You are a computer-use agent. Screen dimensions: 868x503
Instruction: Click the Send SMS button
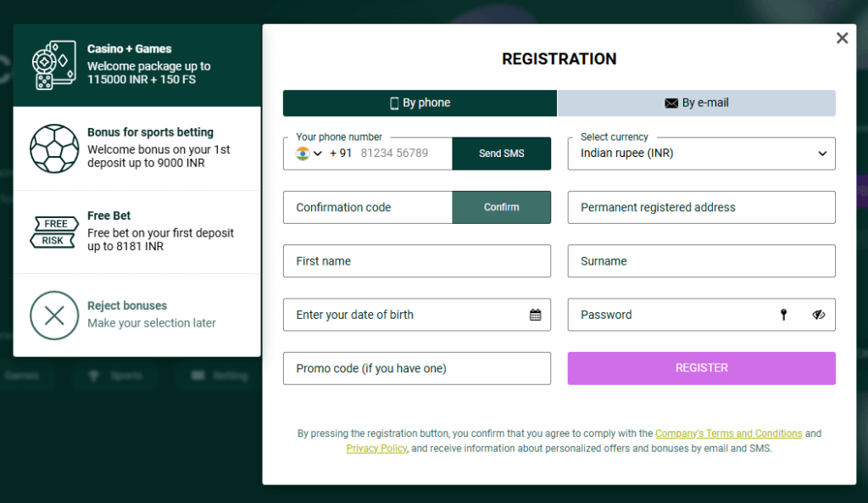[501, 154]
